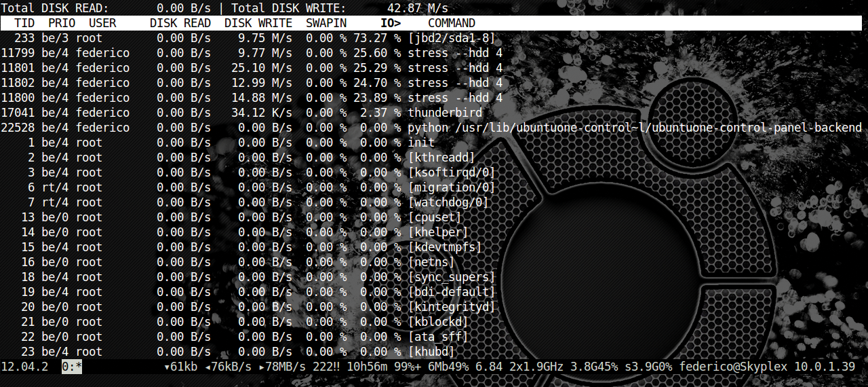This screenshot has height=387, width=868.
Task: Click the federico@Skyplex hostname
Action: point(733,367)
